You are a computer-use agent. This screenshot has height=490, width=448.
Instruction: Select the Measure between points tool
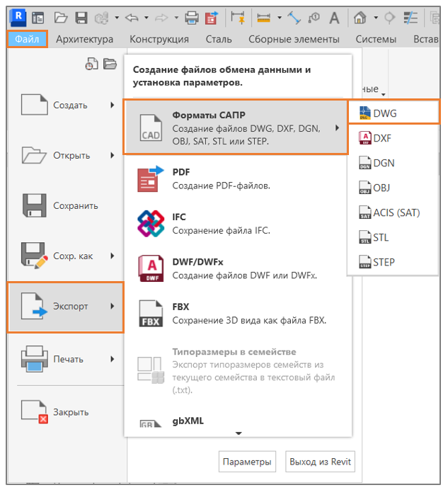(x=263, y=18)
